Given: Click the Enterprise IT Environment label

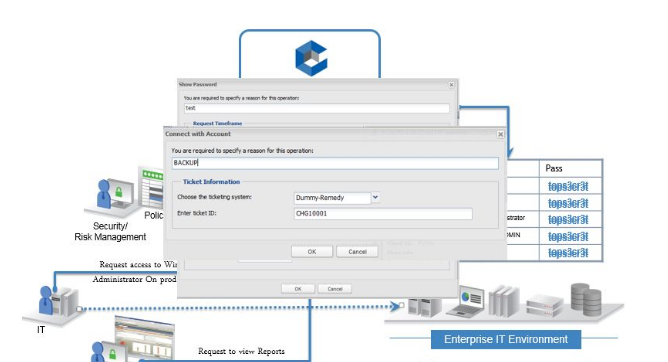Looking at the screenshot, I should pos(506,339).
